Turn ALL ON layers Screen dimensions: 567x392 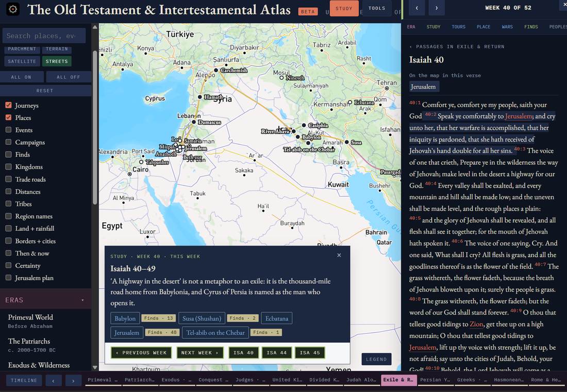click(21, 77)
